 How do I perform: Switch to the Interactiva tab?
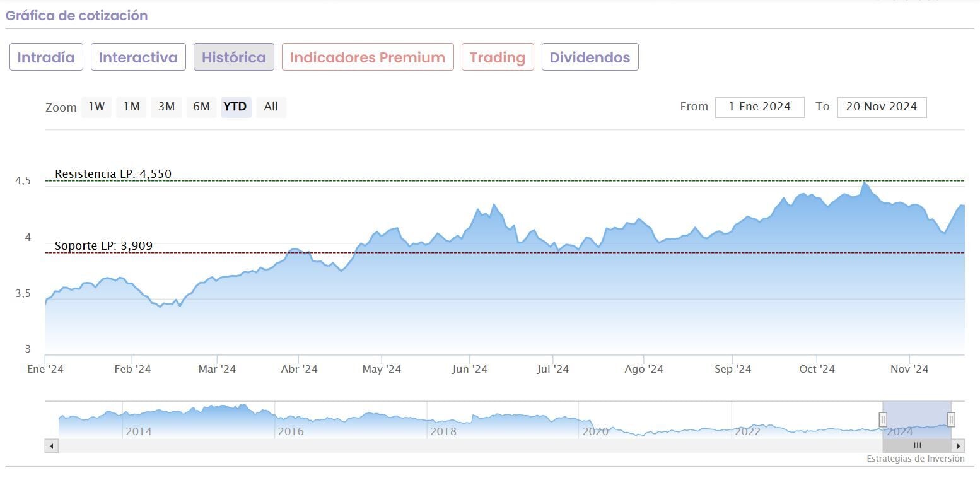click(x=138, y=57)
